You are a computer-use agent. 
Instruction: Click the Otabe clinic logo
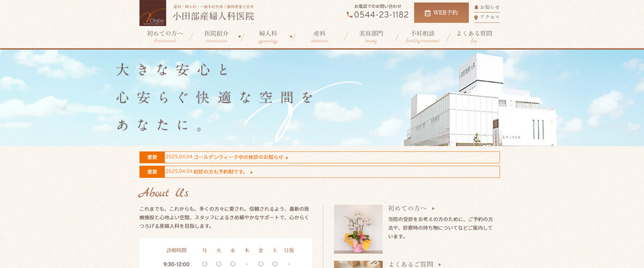(152, 13)
